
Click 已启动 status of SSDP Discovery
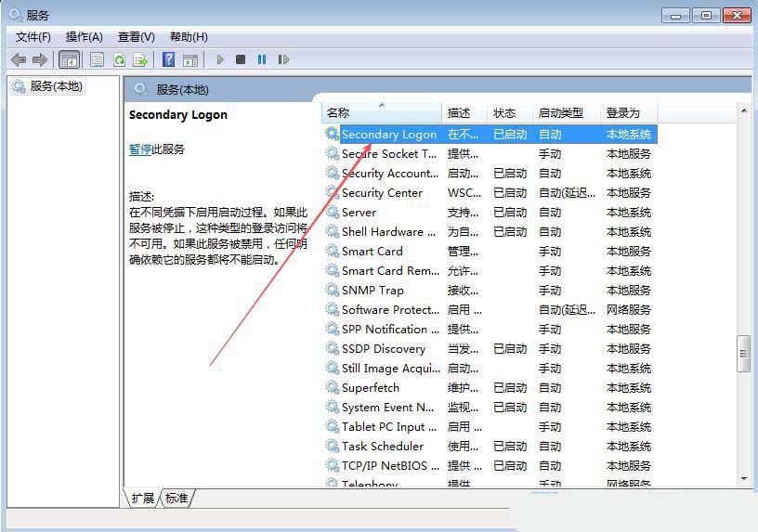pos(510,348)
